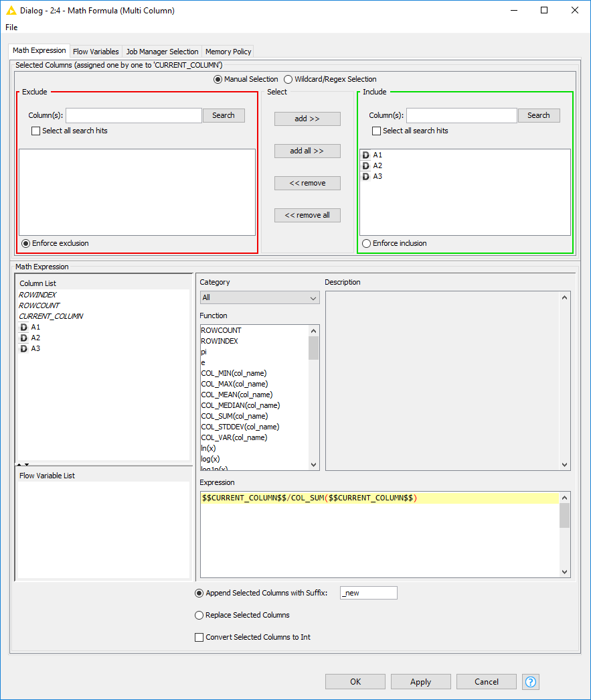Click the data type icon beside A1 in Include list
591x700 pixels.
tap(366, 154)
